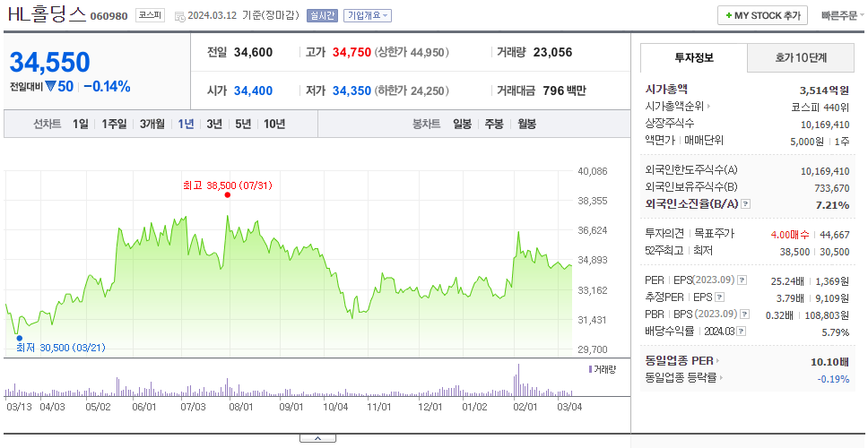Click the clock icon before 2024.03.12
This screenshot has height=448, width=868.
[x=179, y=16]
